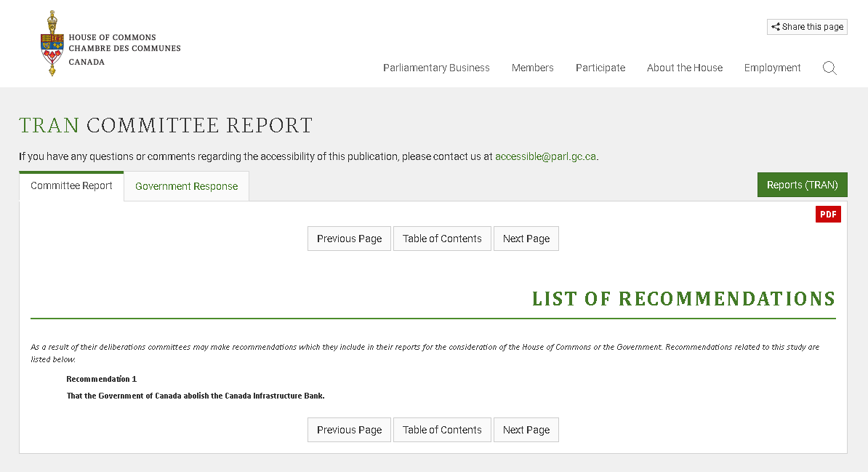Image resolution: width=868 pixels, height=472 pixels.
Task: Click the bottom Previous Page button
Action: point(349,430)
